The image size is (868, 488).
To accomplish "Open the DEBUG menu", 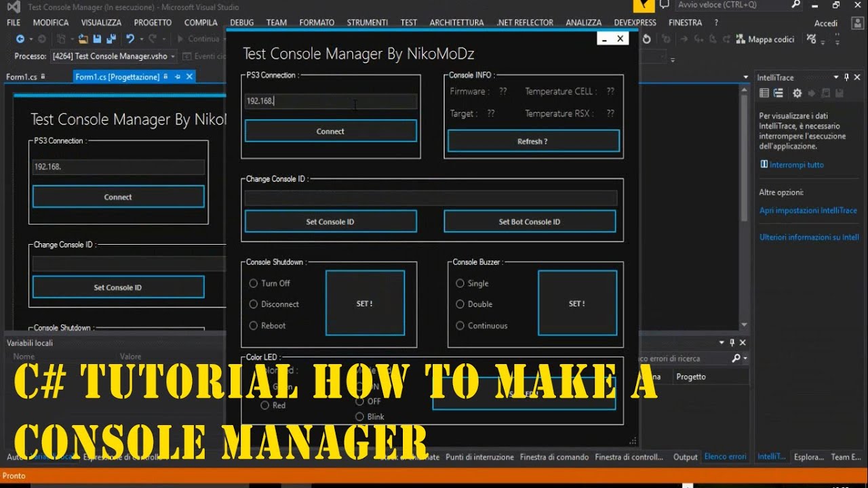I will point(242,22).
